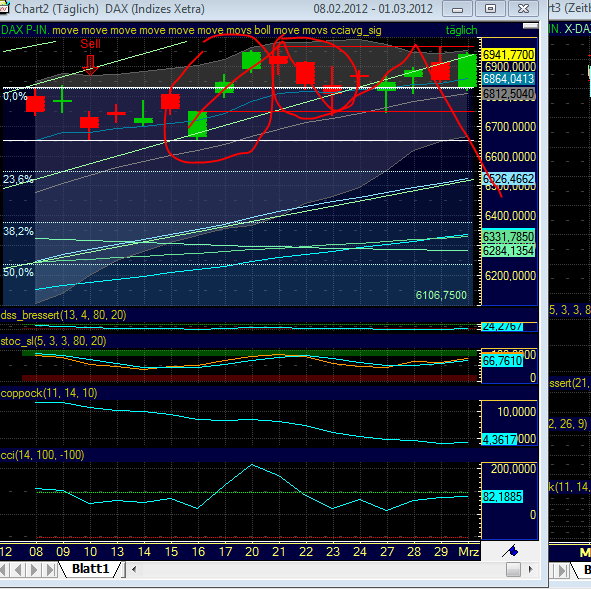Image resolution: width=591 pixels, height=589 pixels.
Task: Click the 6284,1354 price tag
Action: pyautogui.click(x=508, y=251)
